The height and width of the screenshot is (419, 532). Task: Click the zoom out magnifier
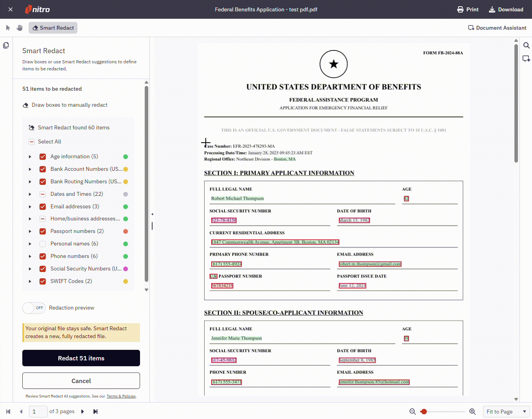pos(412,412)
